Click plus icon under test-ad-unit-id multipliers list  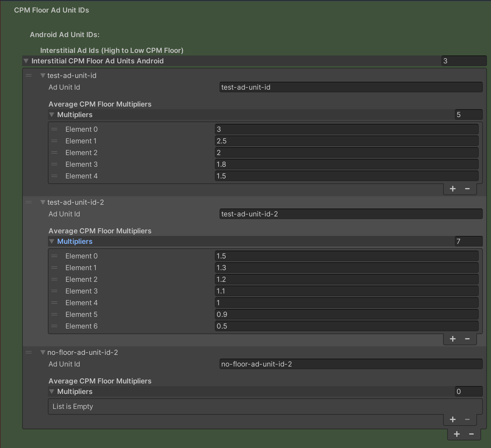(452, 189)
